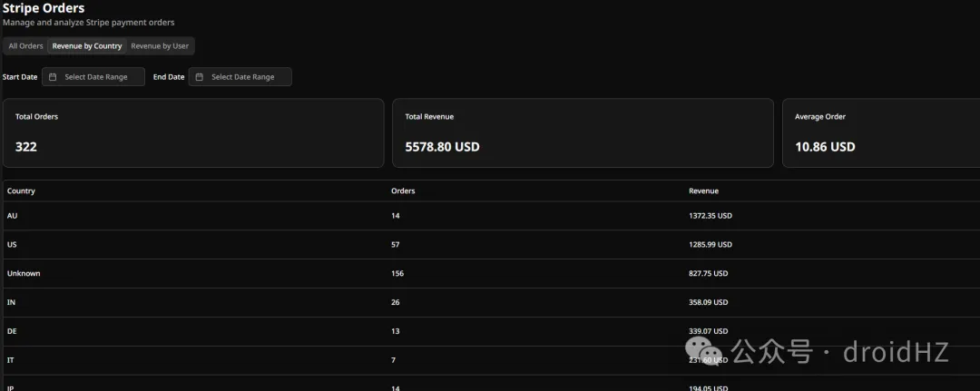The image size is (980, 391).
Task: Open the Revenue by User tab
Action: pyautogui.click(x=160, y=46)
